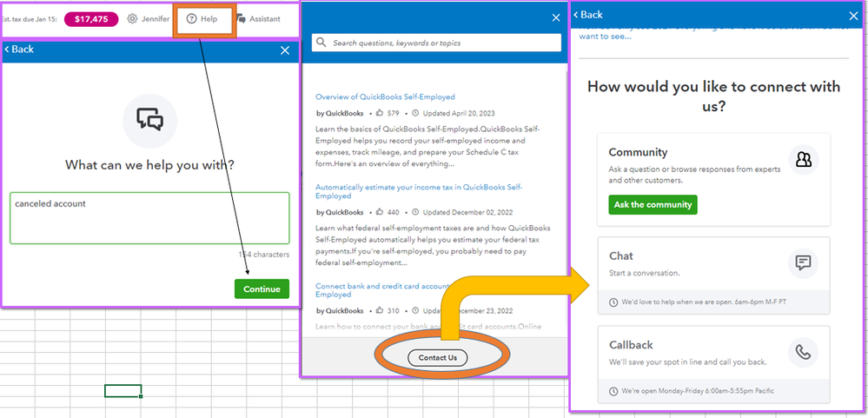The height and width of the screenshot is (418, 868).
Task: Click the Callback phone icon
Action: click(x=803, y=352)
